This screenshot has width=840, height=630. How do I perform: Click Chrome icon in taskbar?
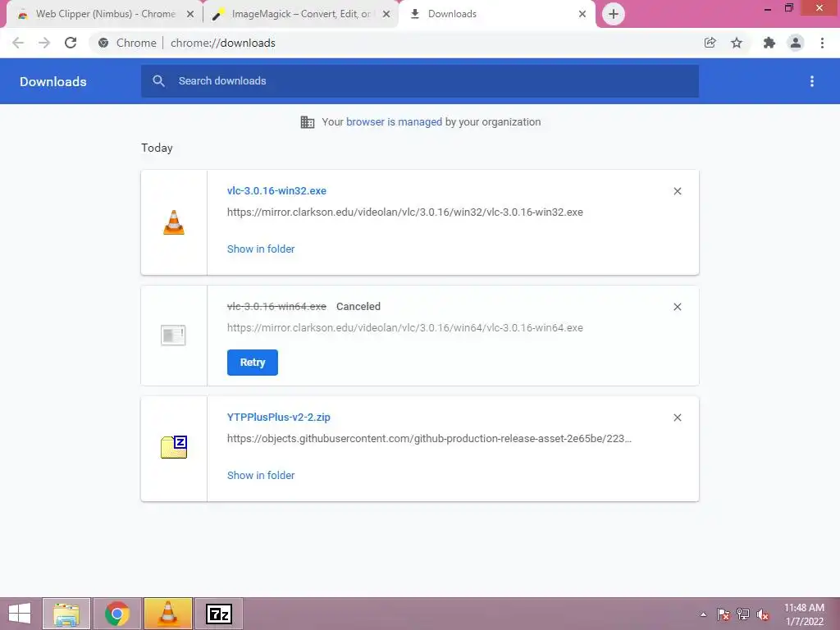[117, 614]
